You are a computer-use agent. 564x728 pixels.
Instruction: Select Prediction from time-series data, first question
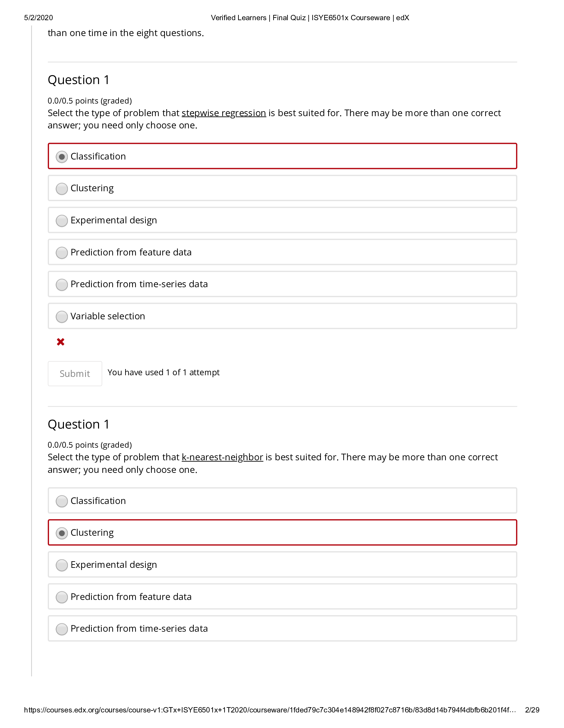[x=61, y=285]
